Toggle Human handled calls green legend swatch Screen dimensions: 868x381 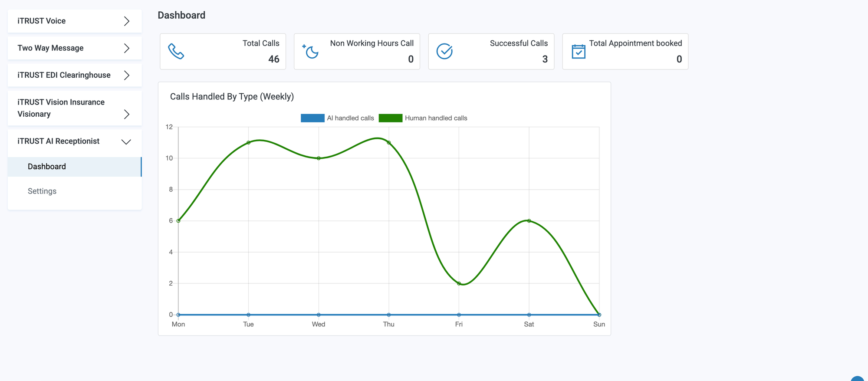coord(390,118)
